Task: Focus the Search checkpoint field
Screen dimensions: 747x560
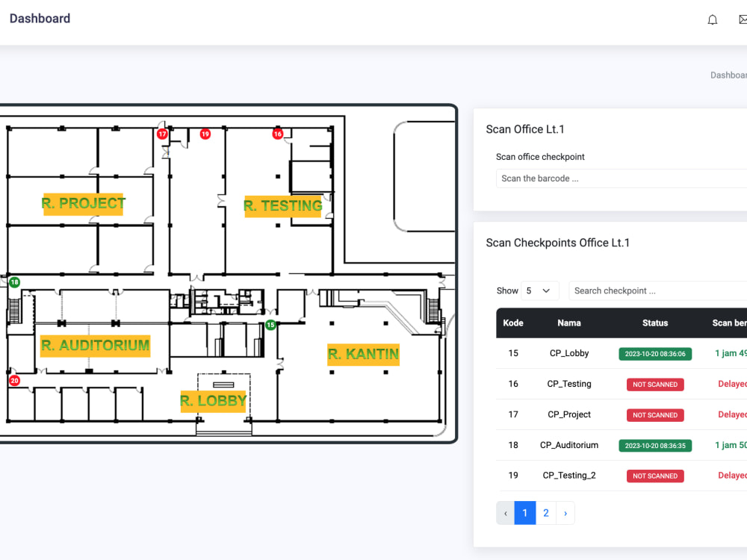Action: [658, 290]
